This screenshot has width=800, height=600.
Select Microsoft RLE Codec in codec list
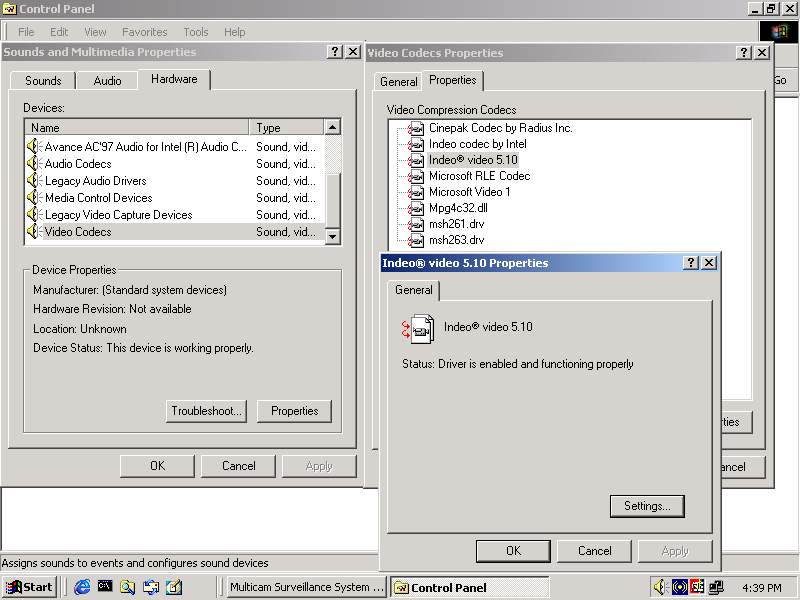pos(480,176)
